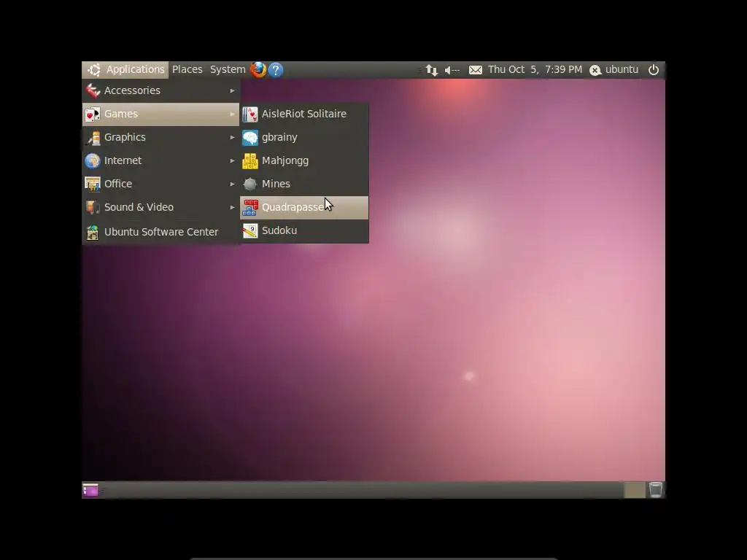The height and width of the screenshot is (560, 747).
Task: Select the workspace switcher in bottom panel
Action: tap(634, 490)
